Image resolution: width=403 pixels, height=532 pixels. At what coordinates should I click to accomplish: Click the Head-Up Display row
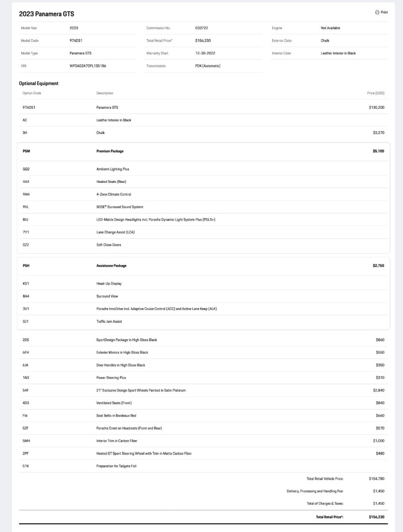pos(204,284)
